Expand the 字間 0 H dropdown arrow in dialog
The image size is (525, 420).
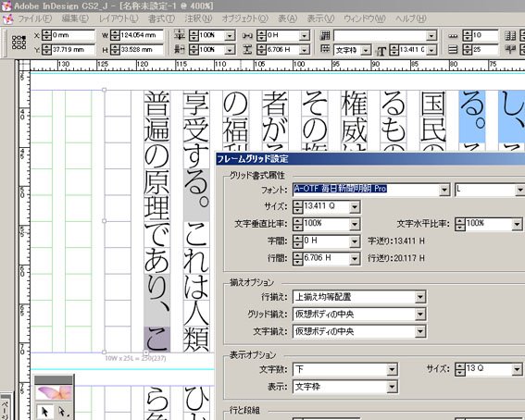(x=355, y=241)
